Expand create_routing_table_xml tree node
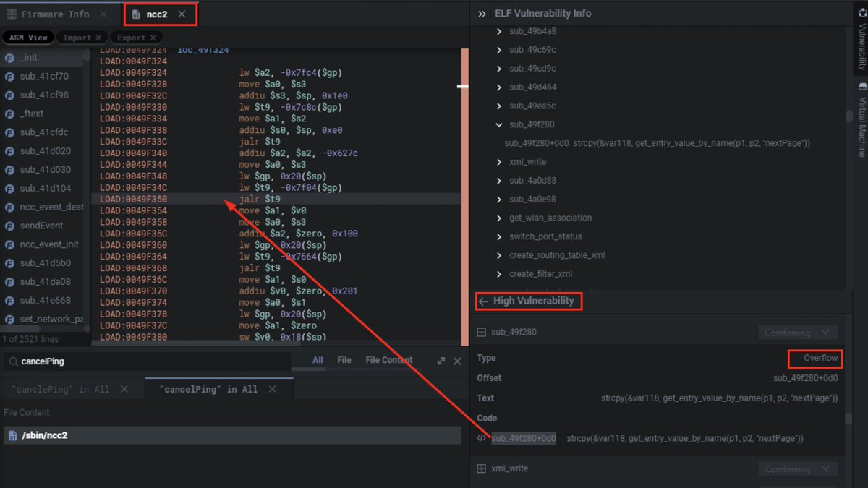This screenshot has width=868, height=488. 499,255
